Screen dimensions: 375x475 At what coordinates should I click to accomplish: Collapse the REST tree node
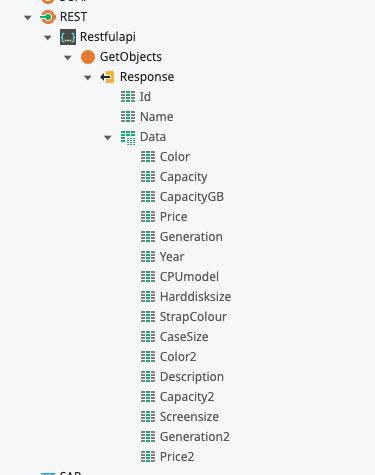[x=28, y=18]
